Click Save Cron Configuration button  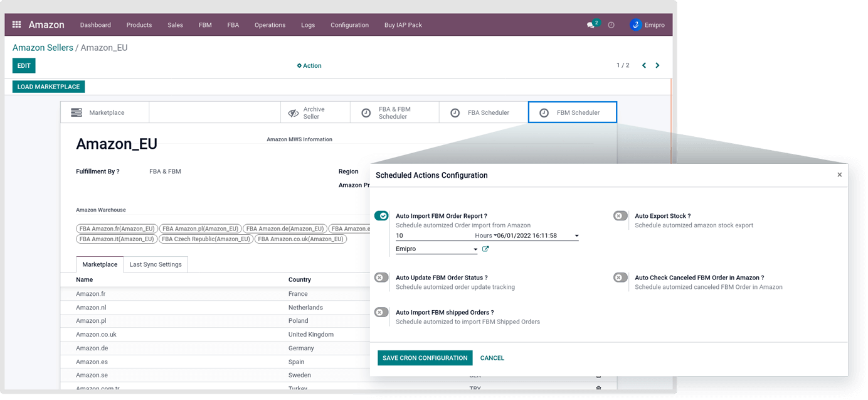point(425,358)
